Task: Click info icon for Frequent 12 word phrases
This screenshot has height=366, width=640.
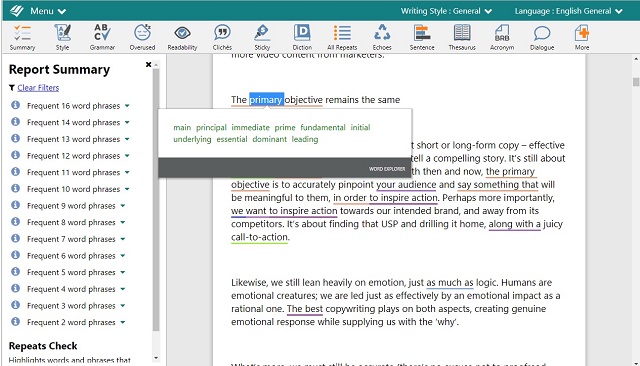Action: pos(16,155)
